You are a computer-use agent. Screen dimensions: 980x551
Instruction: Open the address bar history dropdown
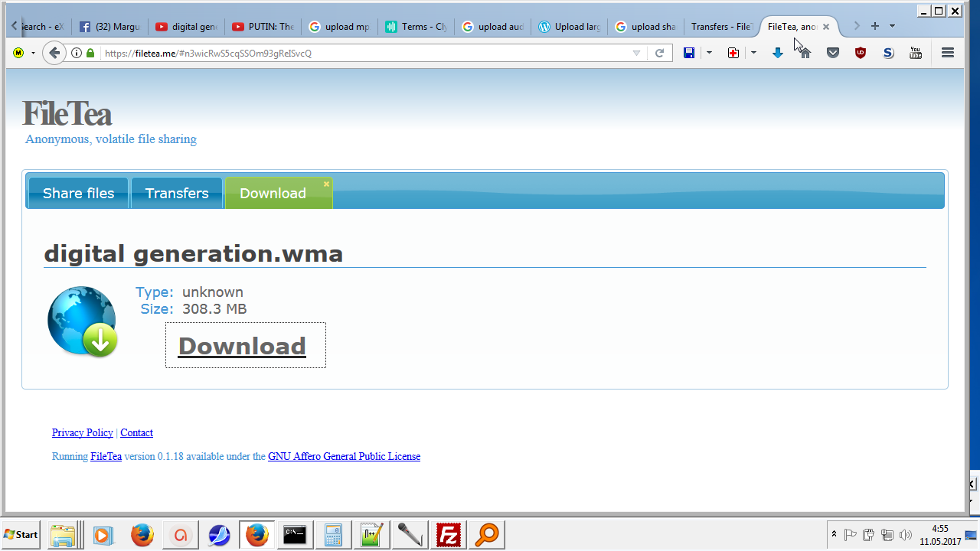636,53
